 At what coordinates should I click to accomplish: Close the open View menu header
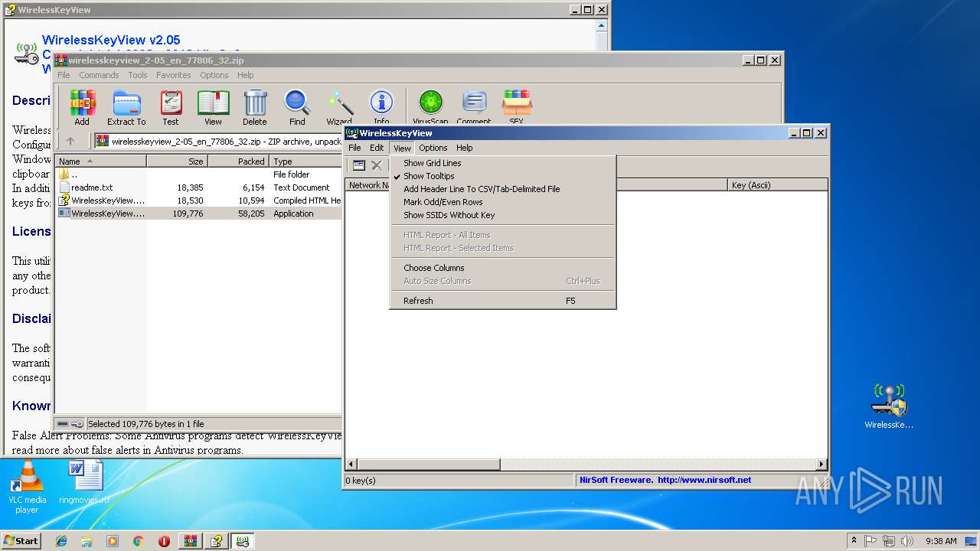pyautogui.click(x=402, y=148)
